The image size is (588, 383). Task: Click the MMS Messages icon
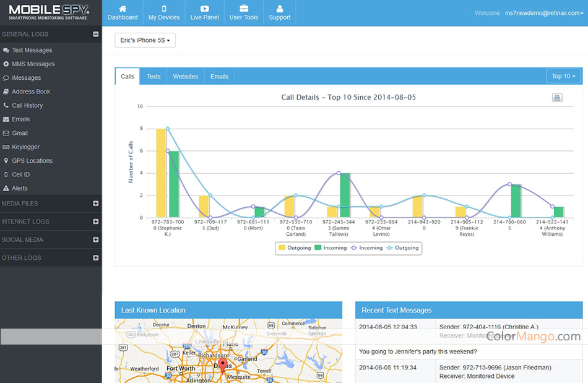[x=6, y=64]
